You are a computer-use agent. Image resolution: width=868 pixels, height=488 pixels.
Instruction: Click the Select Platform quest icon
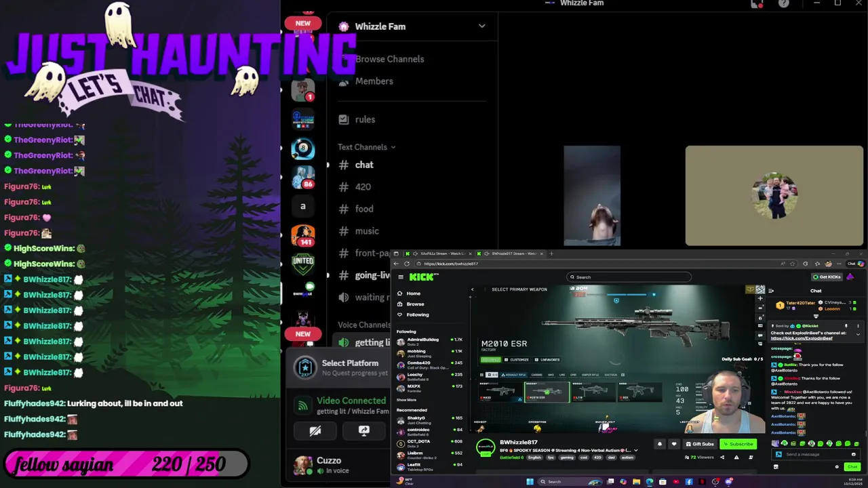(x=306, y=367)
